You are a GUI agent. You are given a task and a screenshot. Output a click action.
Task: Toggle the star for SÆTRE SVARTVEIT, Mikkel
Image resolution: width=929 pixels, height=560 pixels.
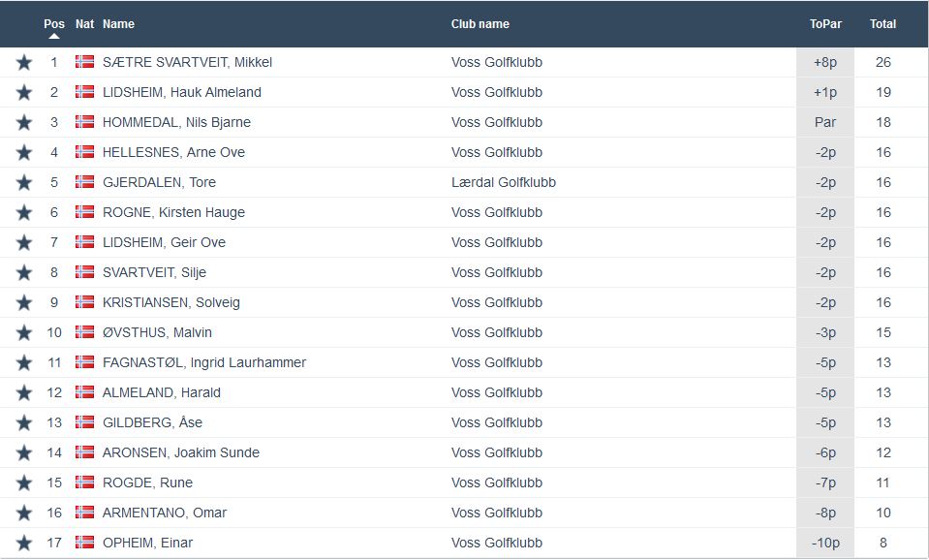(x=23, y=61)
